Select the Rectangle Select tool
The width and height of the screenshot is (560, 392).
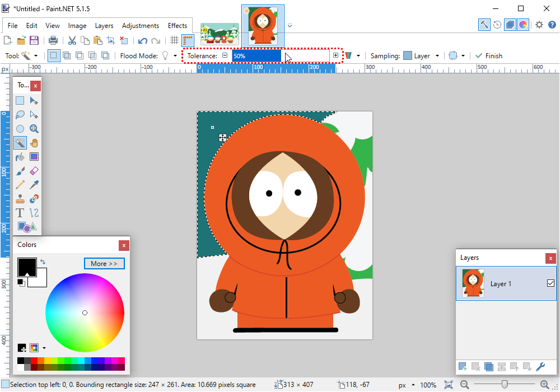tap(20, 101)
